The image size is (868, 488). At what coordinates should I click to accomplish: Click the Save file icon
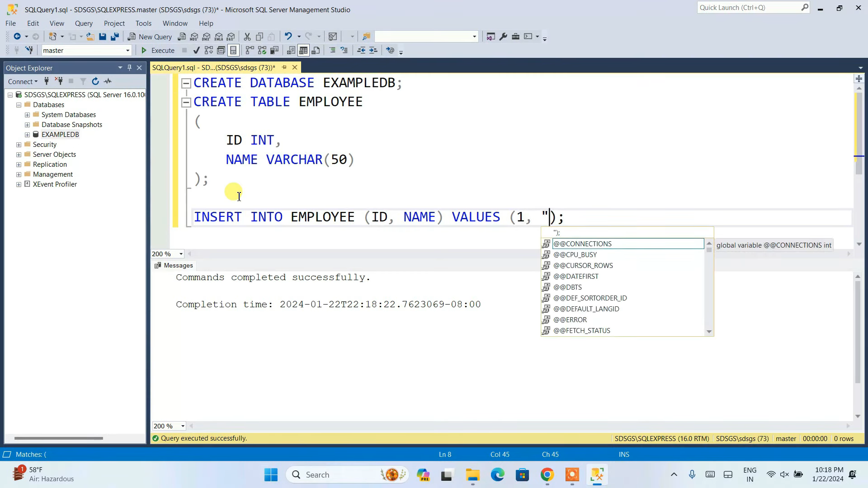coord(103,37)
